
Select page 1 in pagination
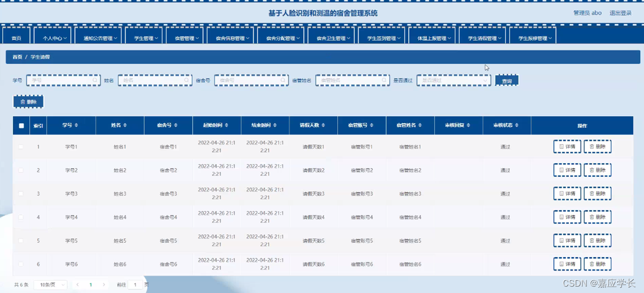(x=91, y=285)
